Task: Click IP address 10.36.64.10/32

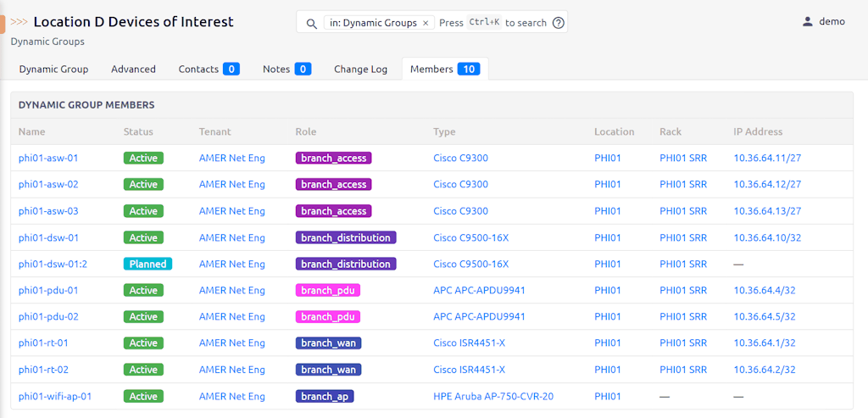Action: tap(767, 237)
